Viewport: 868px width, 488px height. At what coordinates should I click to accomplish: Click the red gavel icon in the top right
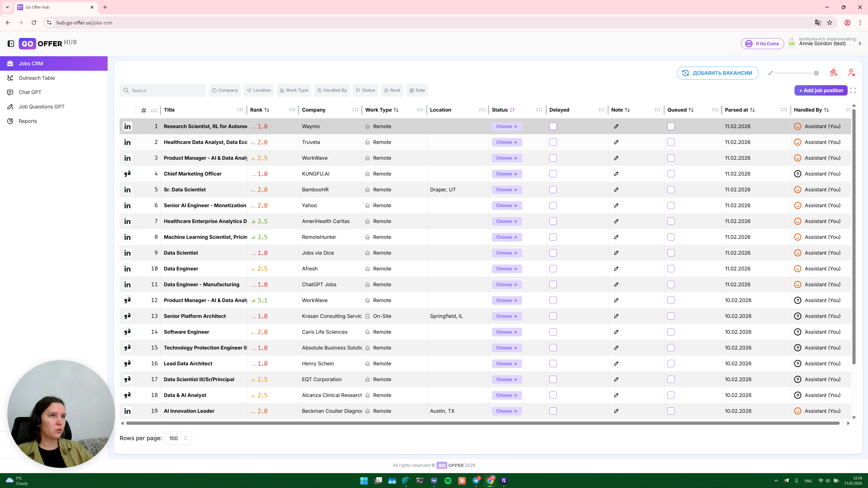click(833, 73)
